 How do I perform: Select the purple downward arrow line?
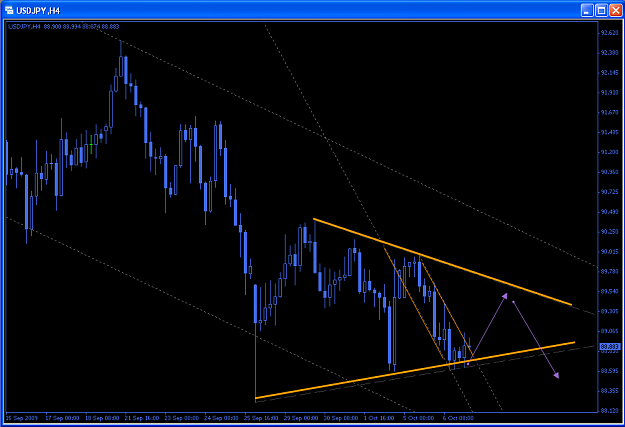pyautogui.click(x=536, y=340)
